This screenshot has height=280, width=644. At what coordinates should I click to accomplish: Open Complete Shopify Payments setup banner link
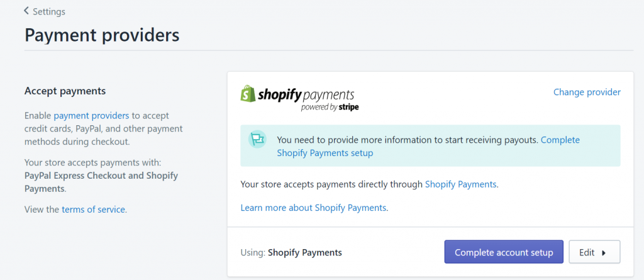pyautogui.click(x=428, y=147)
